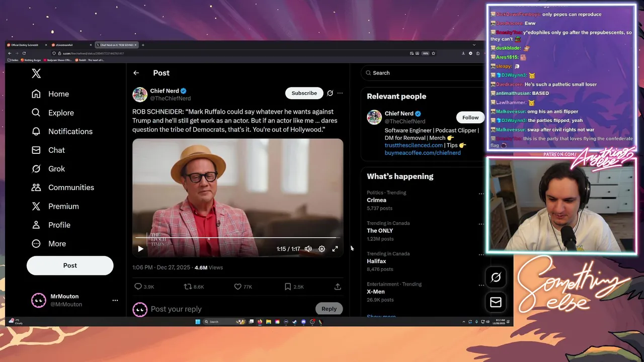Image resolution: width=644 pixels, height=362 pixels.
Task: Open the Dailies bookmarks folder
Action: [x=13, y=60]
